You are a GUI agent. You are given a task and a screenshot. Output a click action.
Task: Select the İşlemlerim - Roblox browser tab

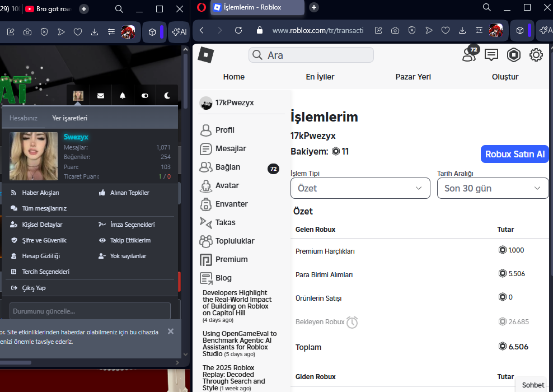(257, 7)
